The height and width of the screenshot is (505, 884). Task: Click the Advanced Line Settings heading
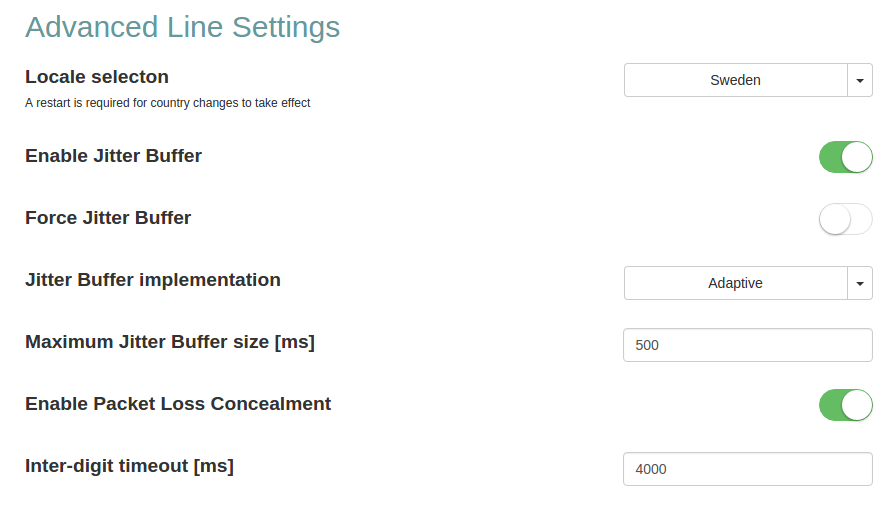coord(182,27)
